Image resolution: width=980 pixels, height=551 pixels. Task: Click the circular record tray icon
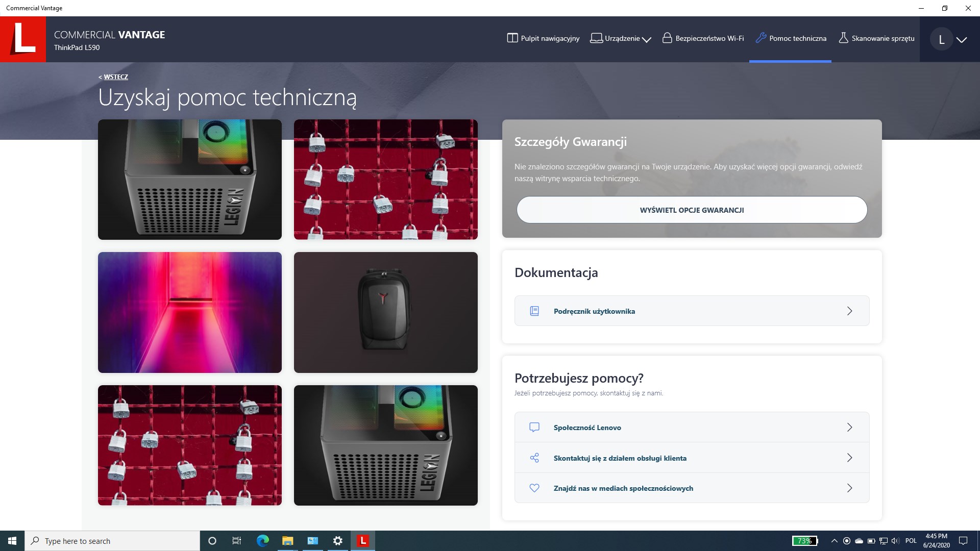click(847, 541)
